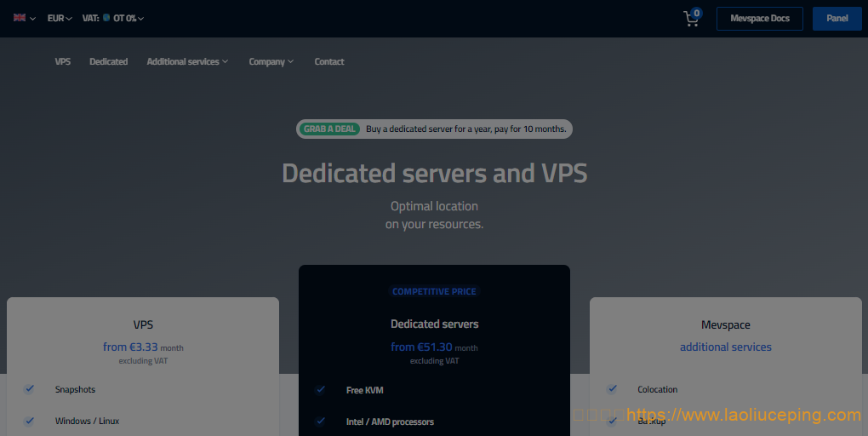Click the checkmark beside Intel / AMD processors
This screenshot has height=436, width=868.
tap(321, 421)
